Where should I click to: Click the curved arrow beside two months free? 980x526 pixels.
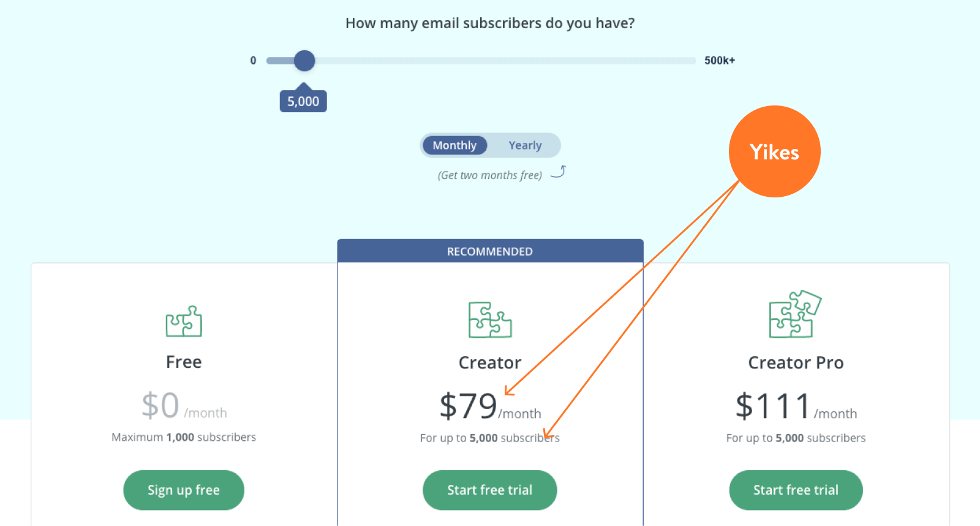[x=558, y=172]
